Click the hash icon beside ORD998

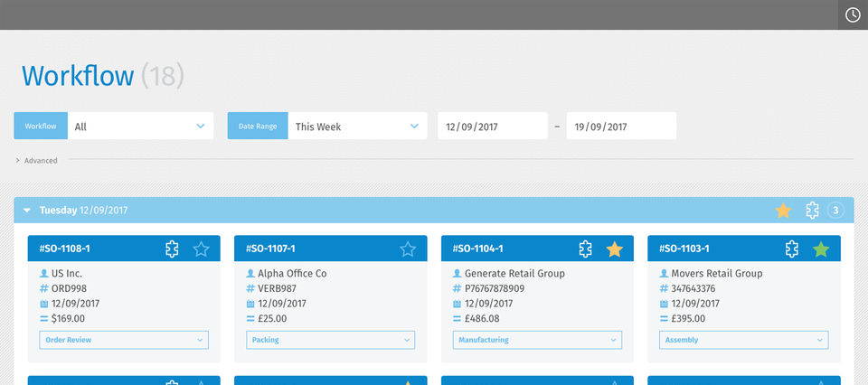(x=43, y=289)
